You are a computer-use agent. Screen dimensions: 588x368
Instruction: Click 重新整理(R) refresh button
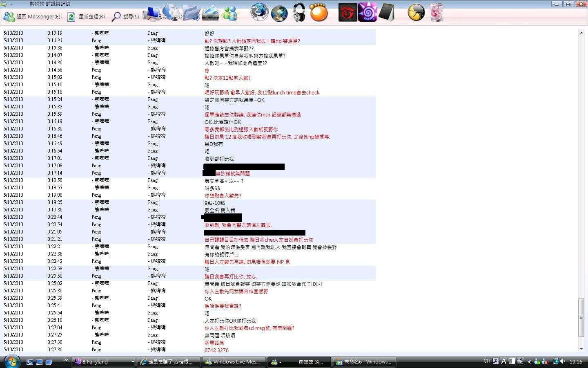(x=86, y=17)
